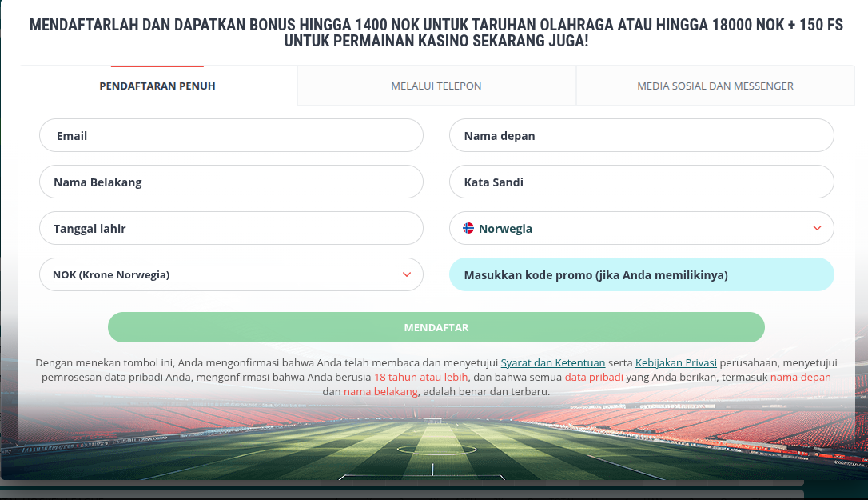Open the Norwegia country dropdown

click(641, 229)
